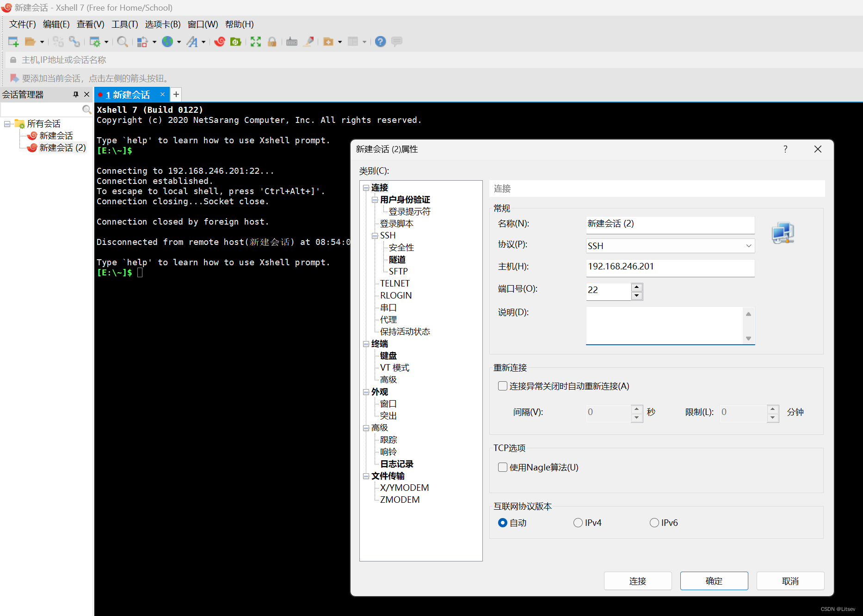Click the 确定 button

point(714,581)
